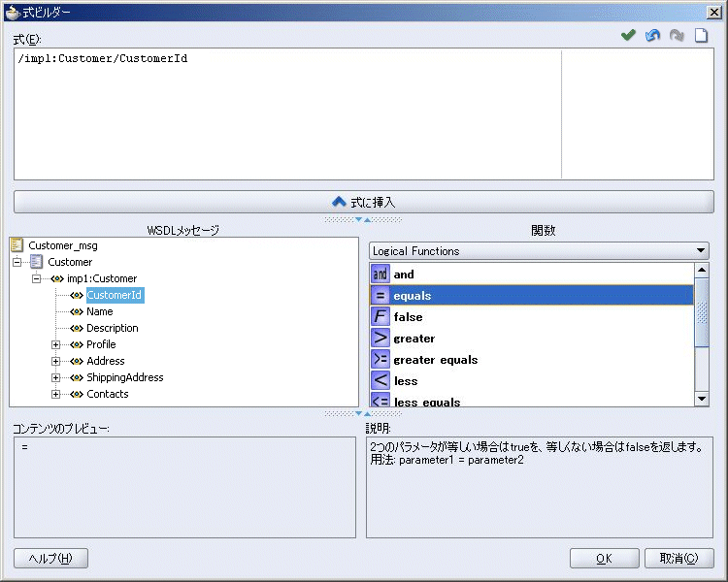The height and width of the screenshot is (582, 728).
Task: Open help with ヘルプ(H) button
Action: pos(50,559)
